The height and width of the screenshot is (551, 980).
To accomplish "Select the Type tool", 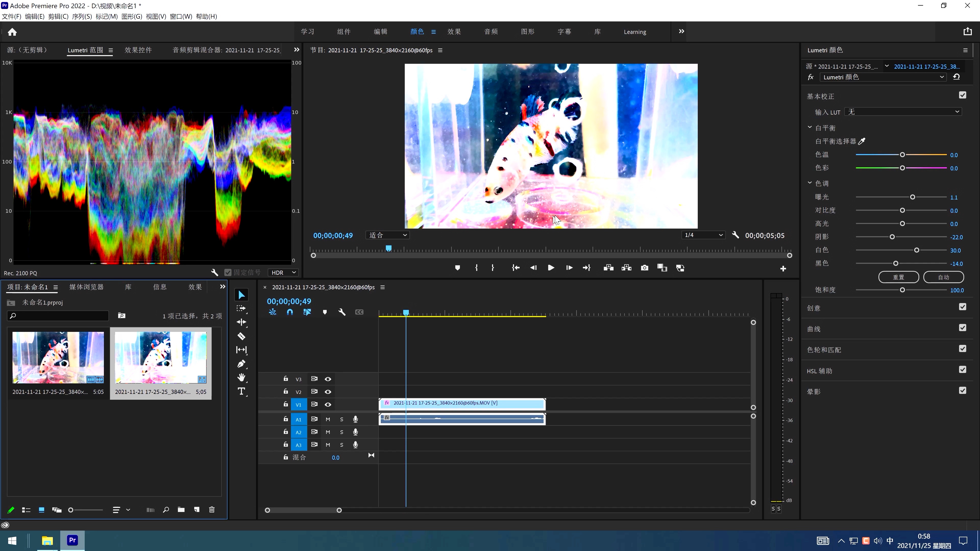I will point(241,391).
